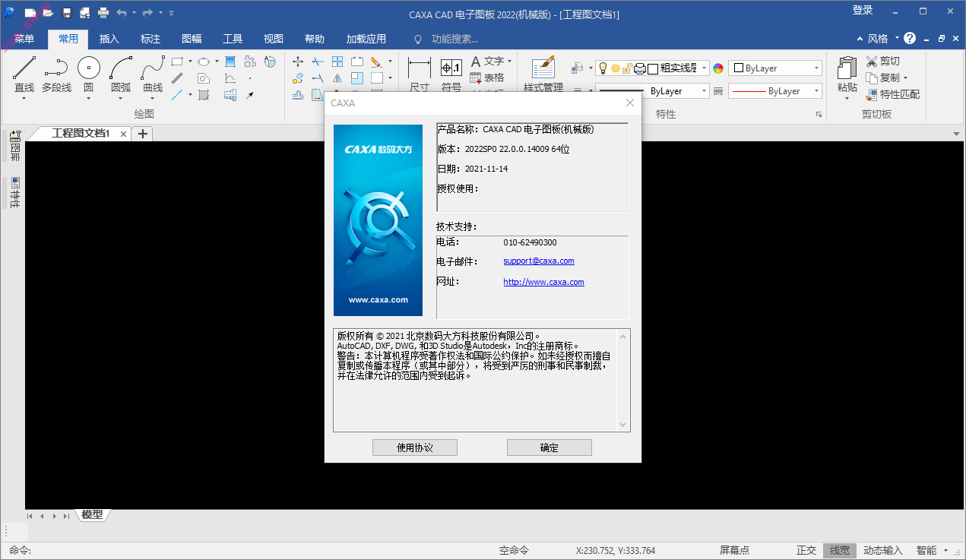This screenshot has width=966, height=560.
Task: Click 剪切 cut in clipboard group
Action: tap(883, 61)
